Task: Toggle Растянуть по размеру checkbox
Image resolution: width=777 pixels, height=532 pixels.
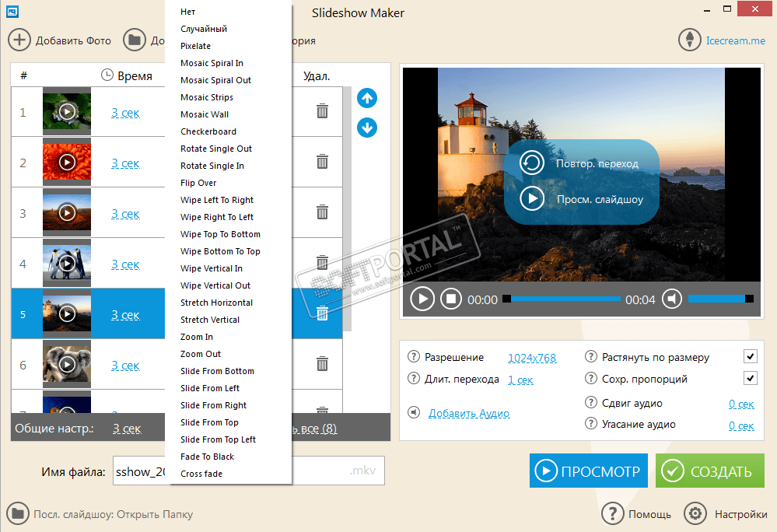Action: (x=751, y=356)
